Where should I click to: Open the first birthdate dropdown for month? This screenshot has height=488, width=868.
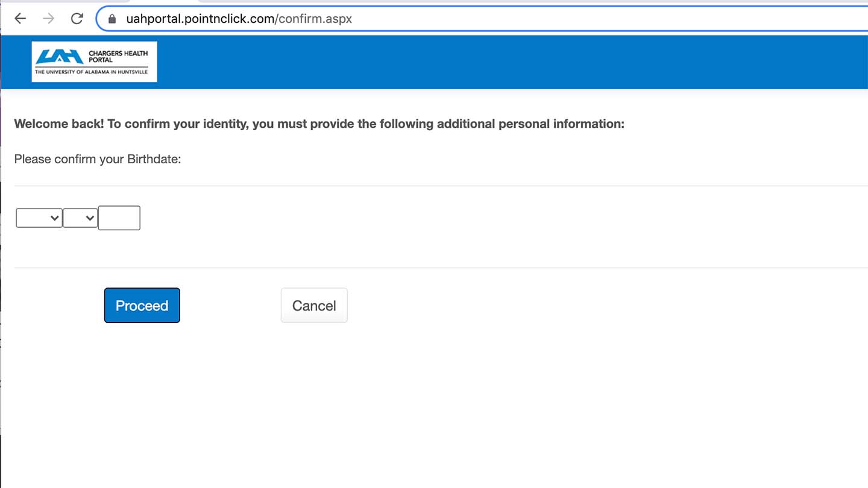pyautogui.click(x=39, y=218)
